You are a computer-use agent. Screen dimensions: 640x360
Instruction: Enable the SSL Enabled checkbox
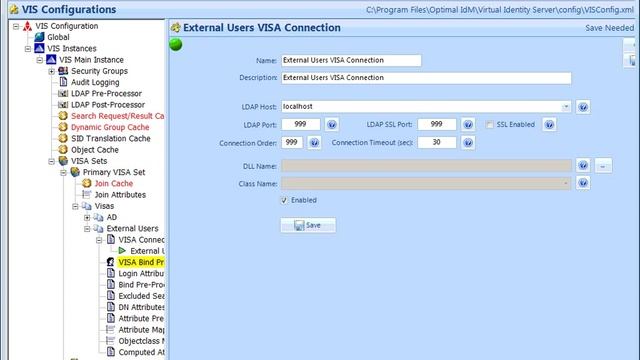pyautogui.click(x=490, y=125)
